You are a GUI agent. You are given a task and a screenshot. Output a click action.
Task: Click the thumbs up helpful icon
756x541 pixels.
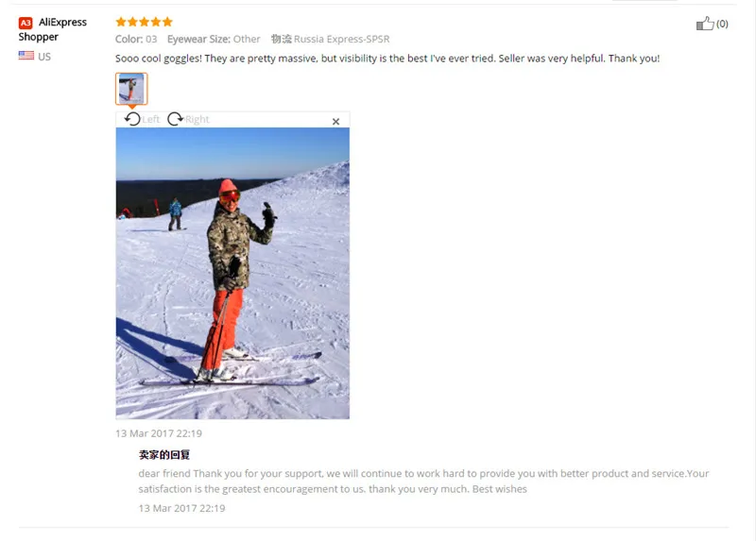tap(704, 23)
